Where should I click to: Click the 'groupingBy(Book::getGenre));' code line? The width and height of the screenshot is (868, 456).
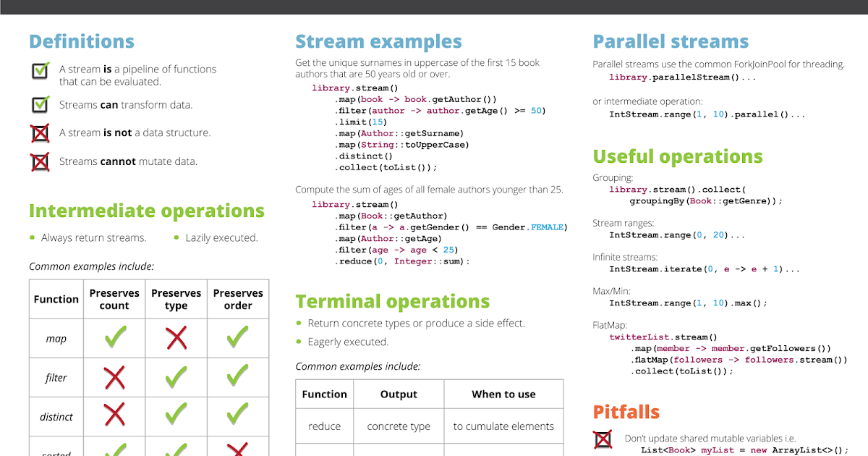click(706, 201)
